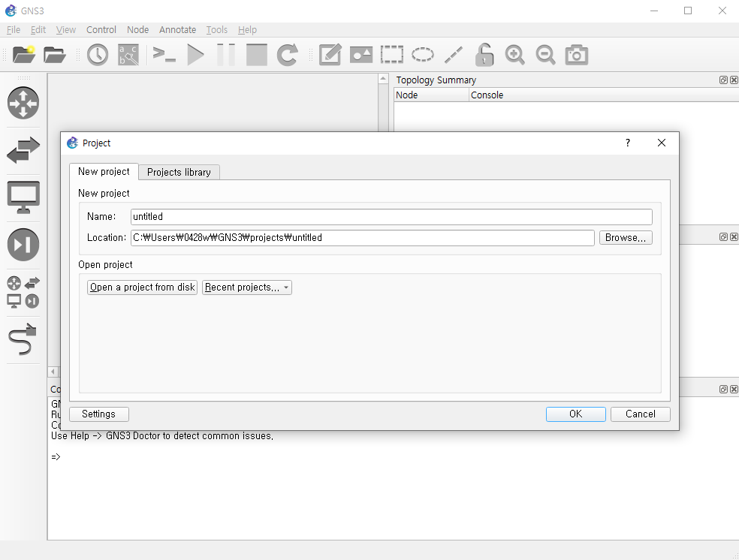Switch to the Projects library tab
739x560 pixels.
pos(179,173)
